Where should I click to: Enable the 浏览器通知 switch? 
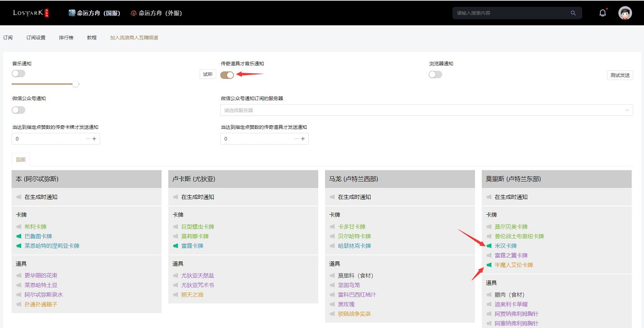(x=435, y=74)
